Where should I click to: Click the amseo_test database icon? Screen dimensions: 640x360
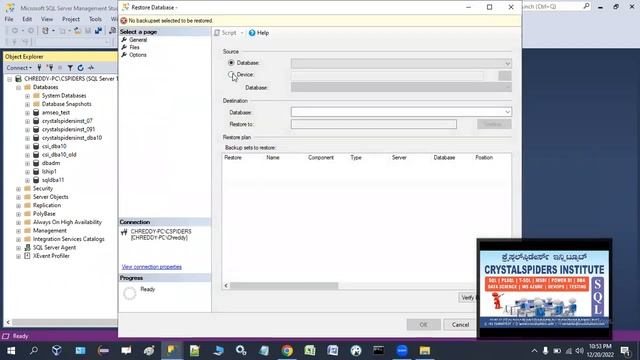click(x=36, y=112)
